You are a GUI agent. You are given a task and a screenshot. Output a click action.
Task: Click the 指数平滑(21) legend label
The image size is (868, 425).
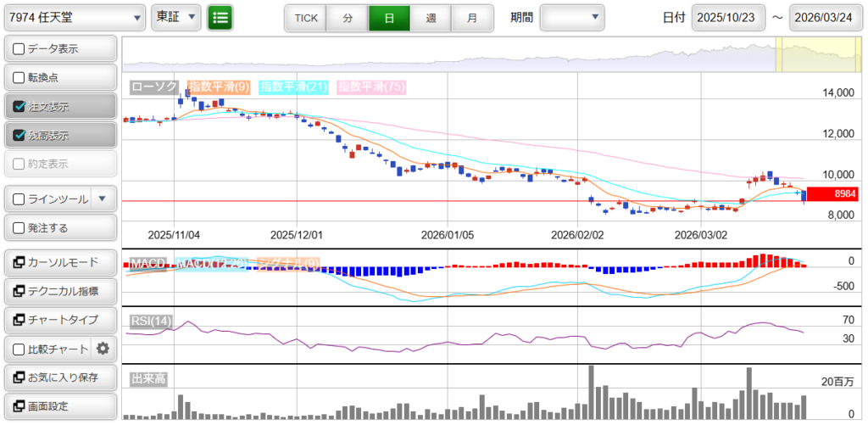point(294,87)
